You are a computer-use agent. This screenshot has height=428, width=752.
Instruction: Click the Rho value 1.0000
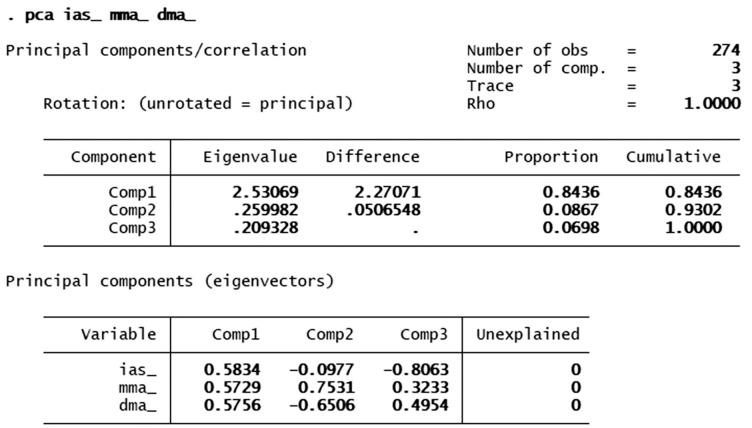coord(712,102)
